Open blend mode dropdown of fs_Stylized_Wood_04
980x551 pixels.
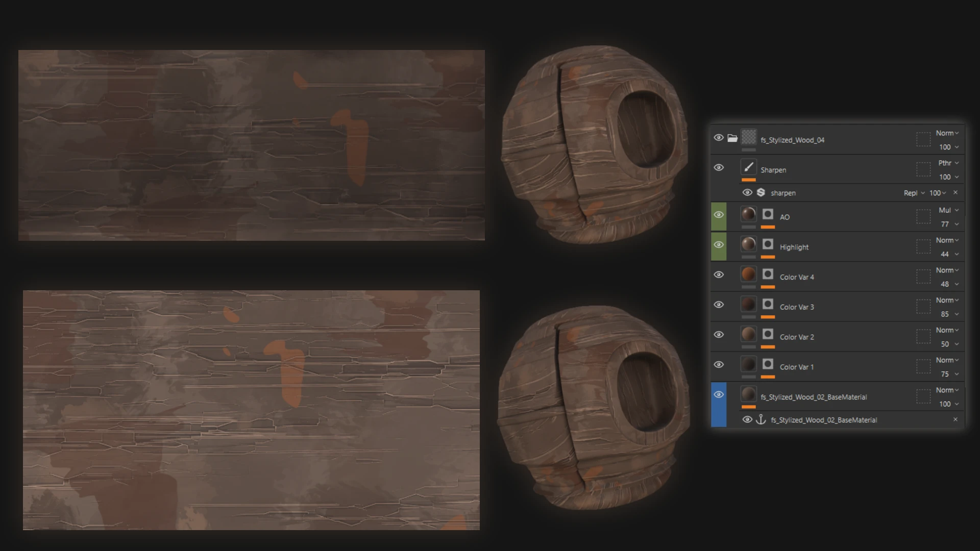pyautogui.click(x=947, y=133)
